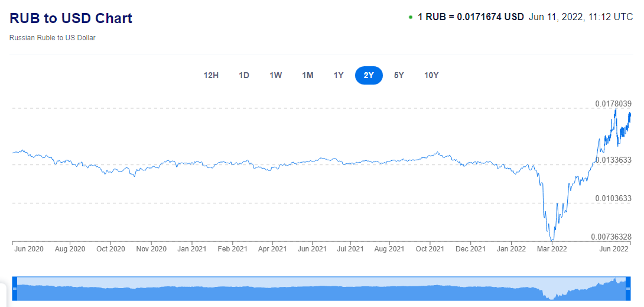644x307 pixels.
Task: Show the 1M chart view
Action: (308, 75)
